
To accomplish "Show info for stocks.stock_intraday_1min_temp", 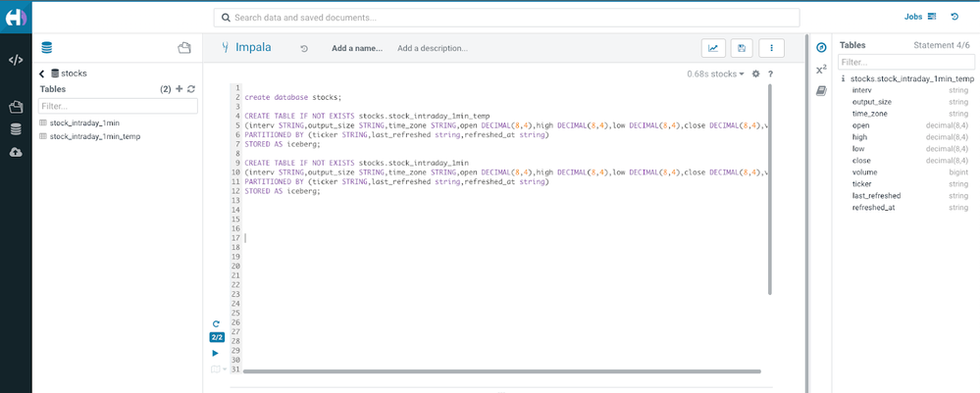I will tap(843, 78).
